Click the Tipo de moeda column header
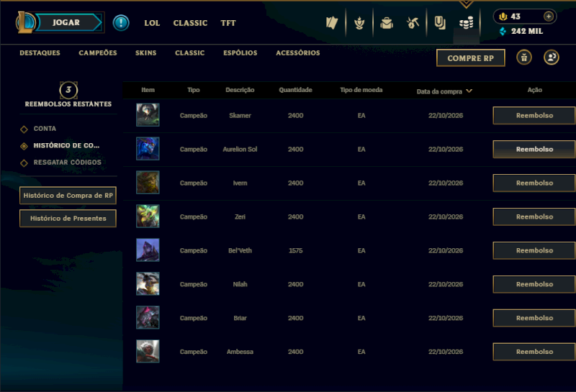 click(361, 90)
